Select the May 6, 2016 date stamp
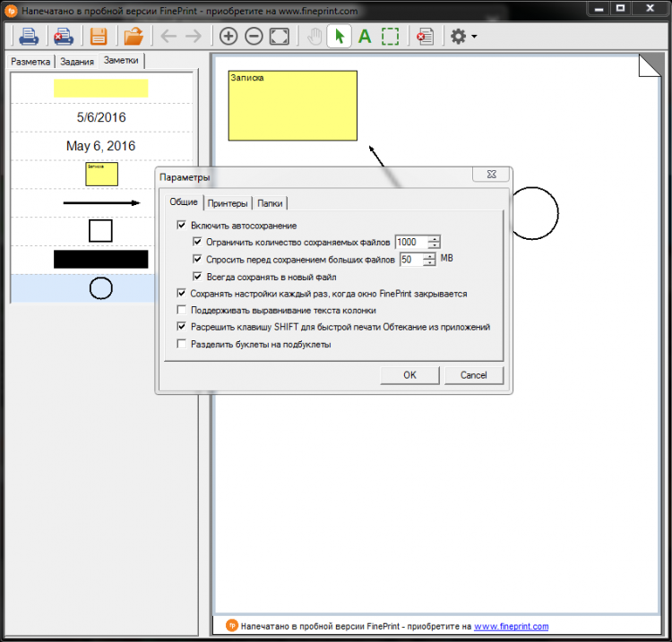Image resolution: width=672 pixels, height=642 pixels. pyautogui.click(x=100, y=146)
